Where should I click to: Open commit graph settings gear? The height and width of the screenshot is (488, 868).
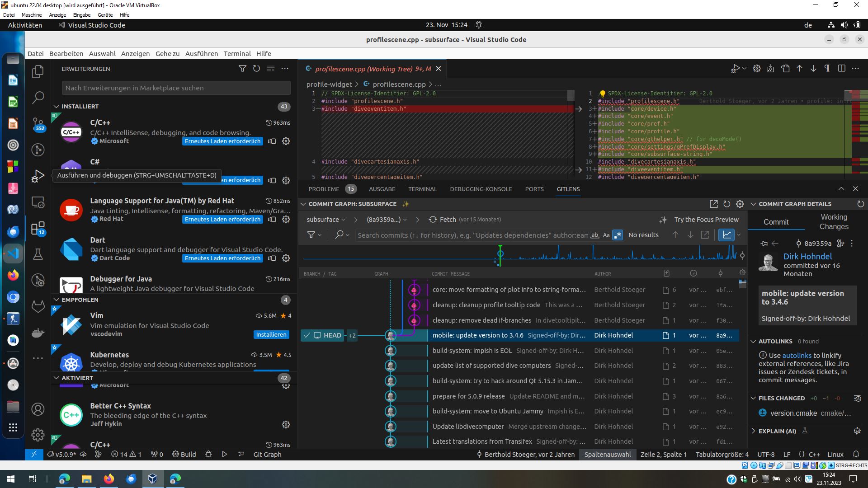pyautogui.click(x=740, y=204)
